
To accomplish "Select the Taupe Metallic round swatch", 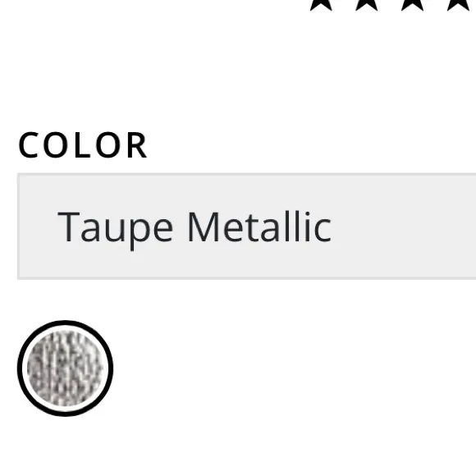I will (x=66, y=368).
